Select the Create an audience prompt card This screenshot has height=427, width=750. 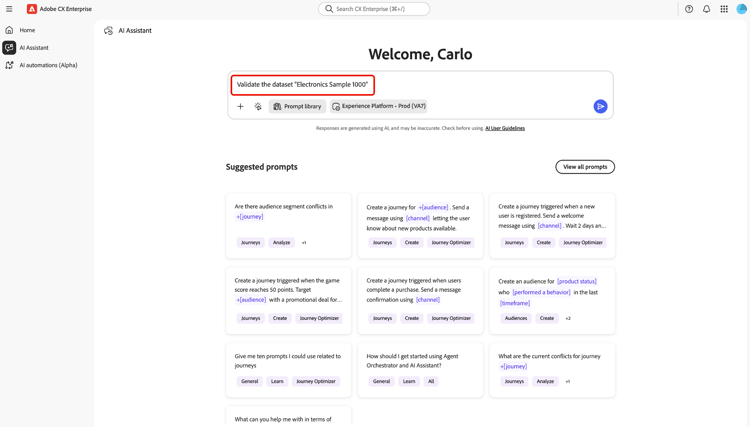552,301
